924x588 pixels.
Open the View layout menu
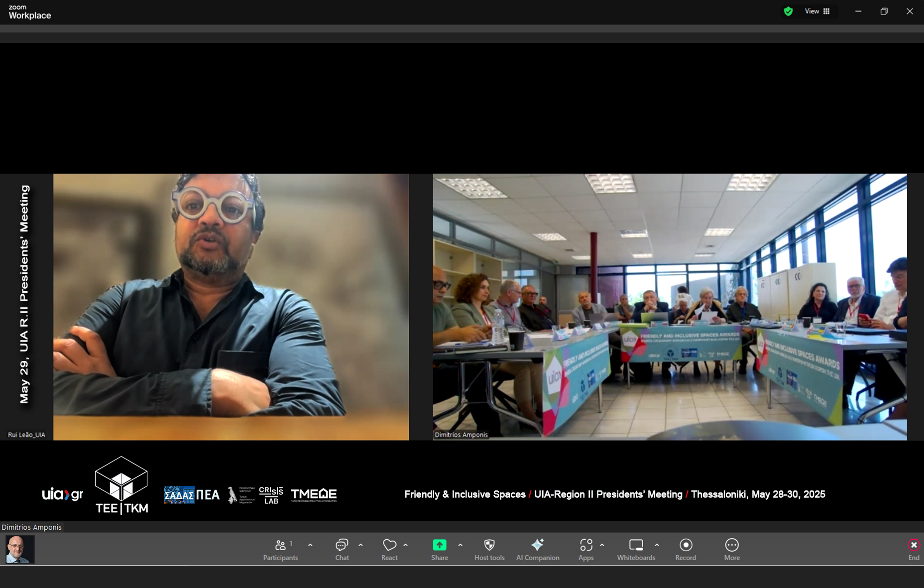(817, 11)
